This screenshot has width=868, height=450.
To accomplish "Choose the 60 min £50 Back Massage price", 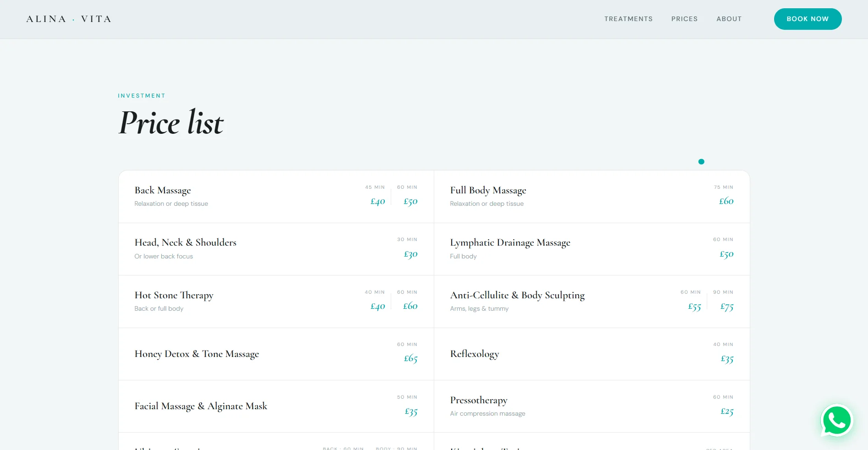I will pyautogui.click(x=410, y=201).
